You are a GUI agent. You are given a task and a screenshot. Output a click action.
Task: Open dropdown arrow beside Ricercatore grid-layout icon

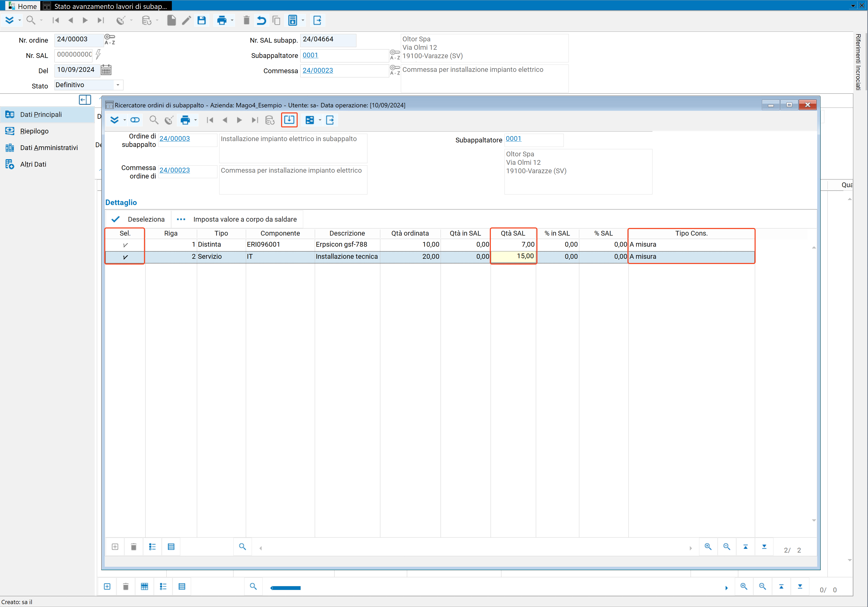click(320, 120)
